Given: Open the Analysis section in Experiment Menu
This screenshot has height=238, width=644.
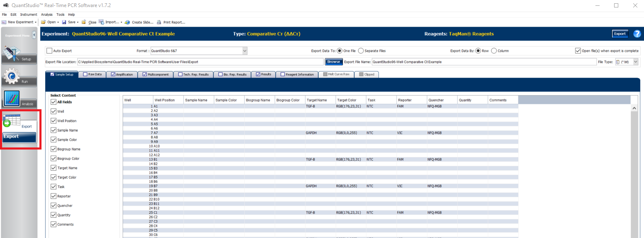Looking at the screenshot, I should tap(20, 99).
